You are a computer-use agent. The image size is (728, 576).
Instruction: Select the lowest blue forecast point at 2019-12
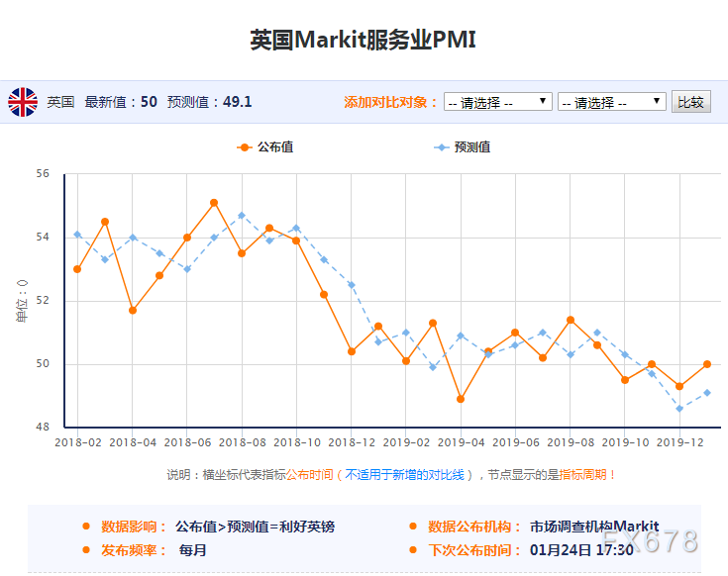tap(679, 409)
